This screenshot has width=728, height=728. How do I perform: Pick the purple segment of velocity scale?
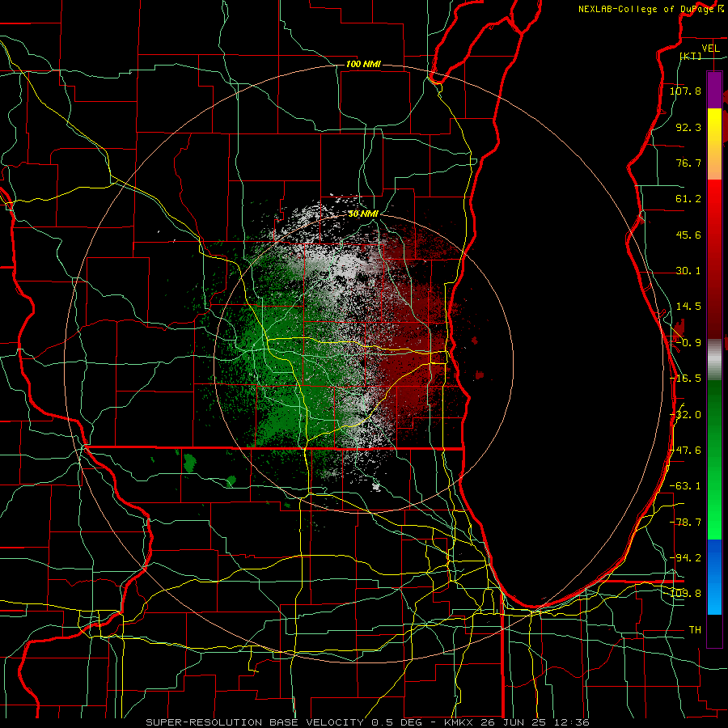pos(714,90)
